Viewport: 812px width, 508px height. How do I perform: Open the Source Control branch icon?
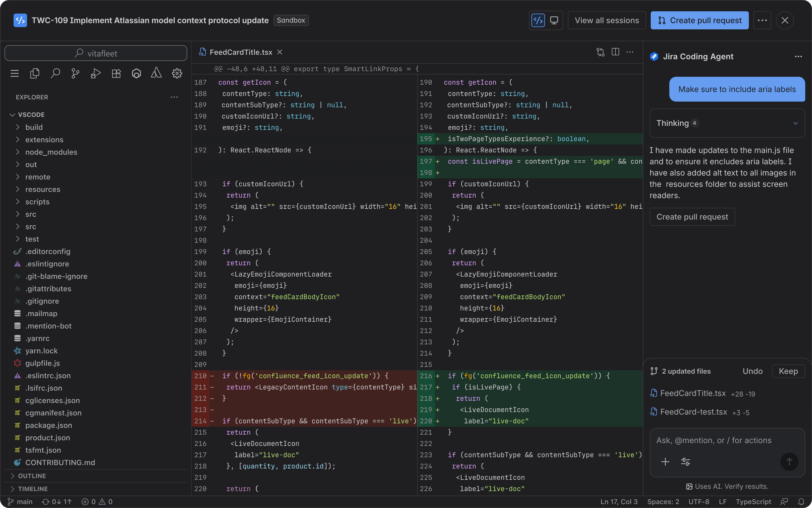(76, 73)
